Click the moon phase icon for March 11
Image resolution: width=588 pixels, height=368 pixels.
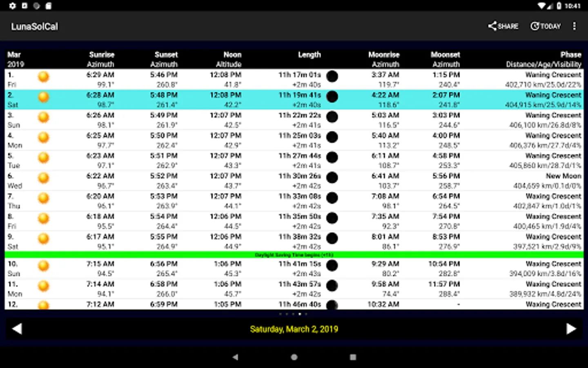(332, 286)
